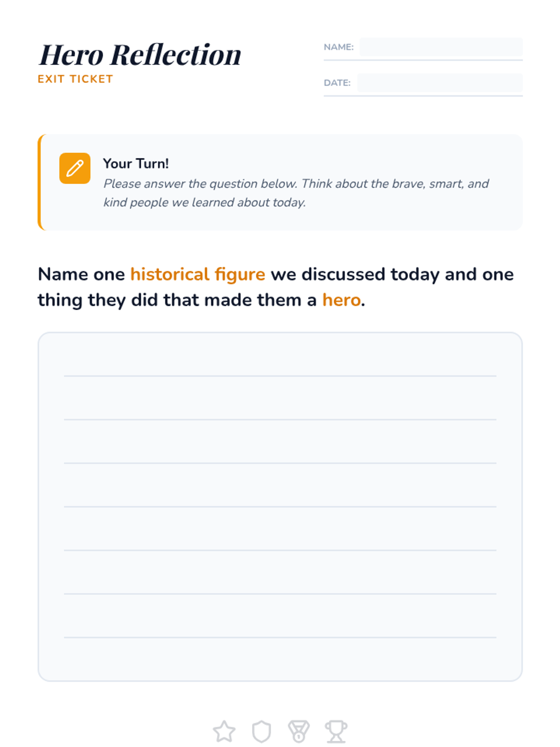Click the medal icon at page bottom
560x747 pixels.
point(299,731)
